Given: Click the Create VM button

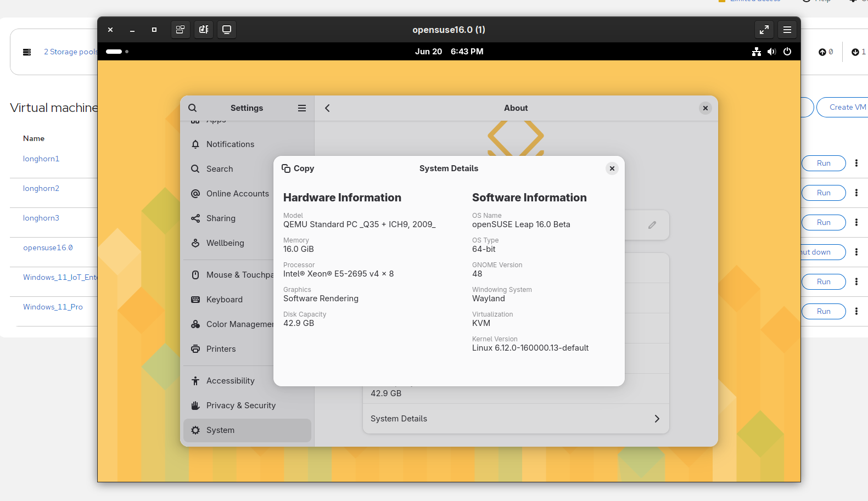Looking at the screenshot, I should coord(842,107).
